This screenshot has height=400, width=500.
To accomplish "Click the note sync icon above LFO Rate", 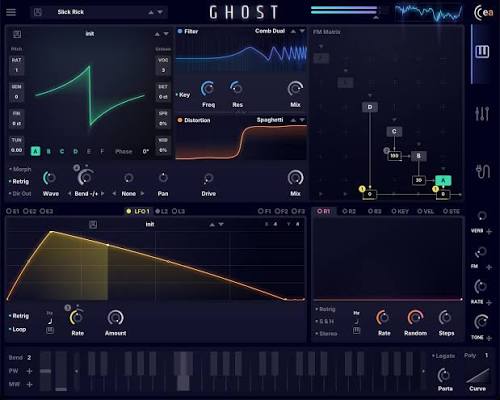I will (50, 321).
